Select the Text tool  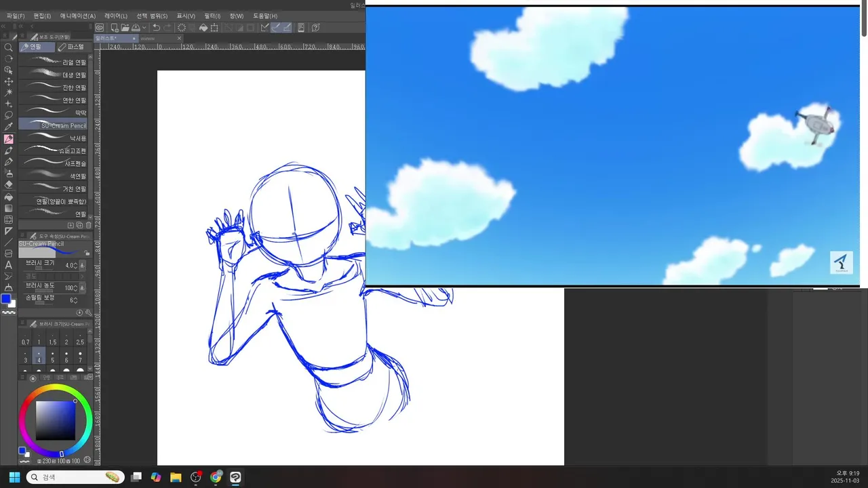click(x=9, y=265)
